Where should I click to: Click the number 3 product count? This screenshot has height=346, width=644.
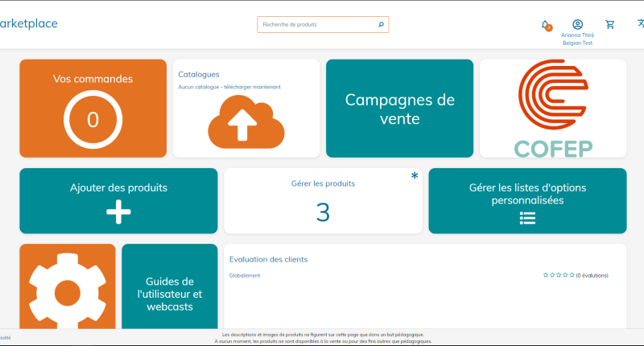click(x=323, y=212)
